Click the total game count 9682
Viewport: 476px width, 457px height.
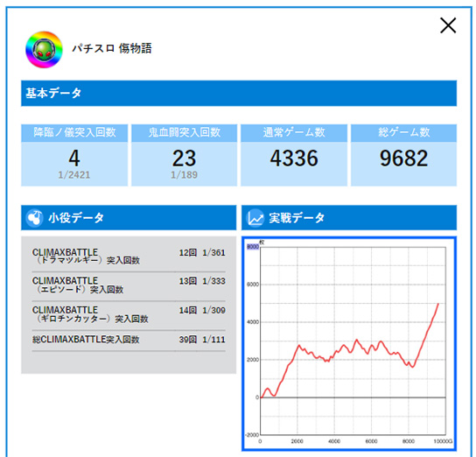click(x=404, y=158)
